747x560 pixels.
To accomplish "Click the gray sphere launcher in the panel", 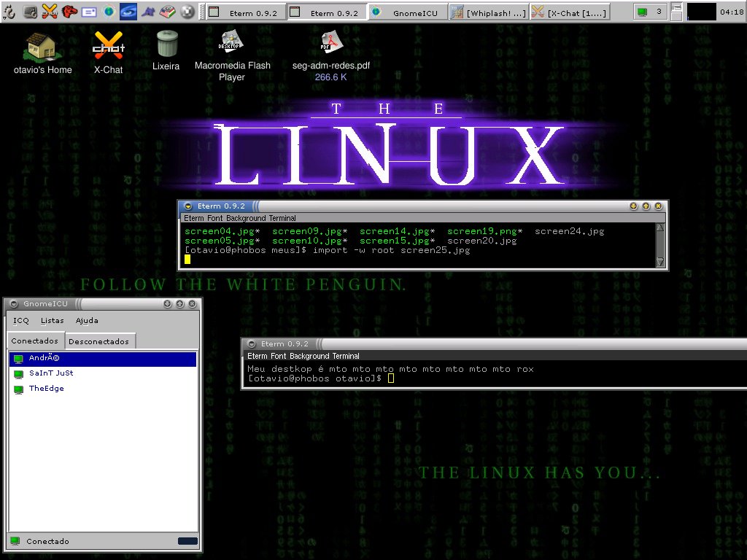I will click(187, 11).
